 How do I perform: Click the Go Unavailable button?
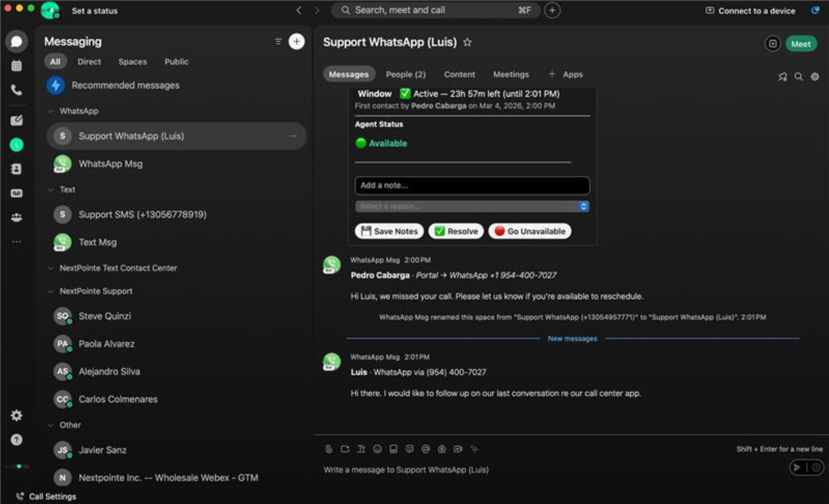point(530,231)
